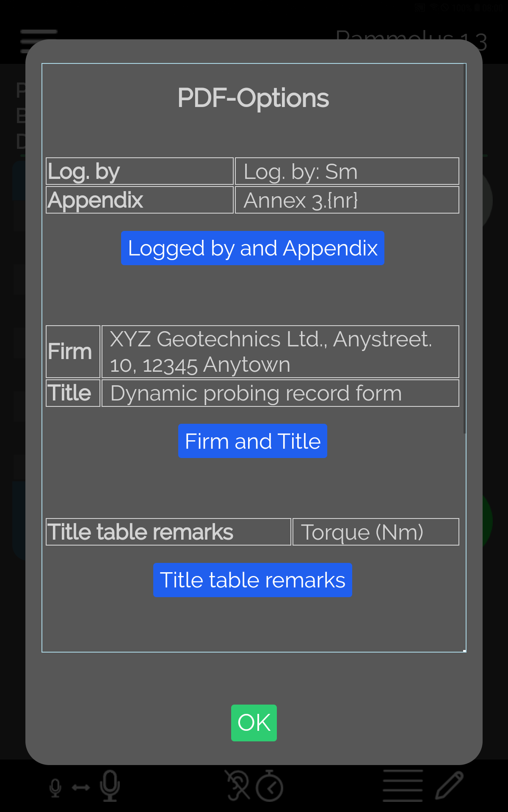
Task: Click the blue Title table remarks button
Action: [252, 580]
